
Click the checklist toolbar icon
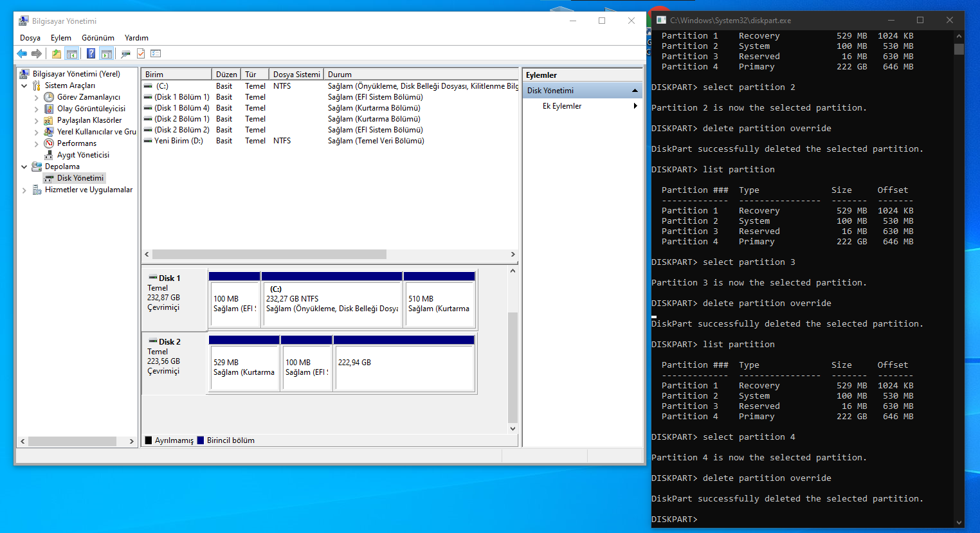pos(156,54)
